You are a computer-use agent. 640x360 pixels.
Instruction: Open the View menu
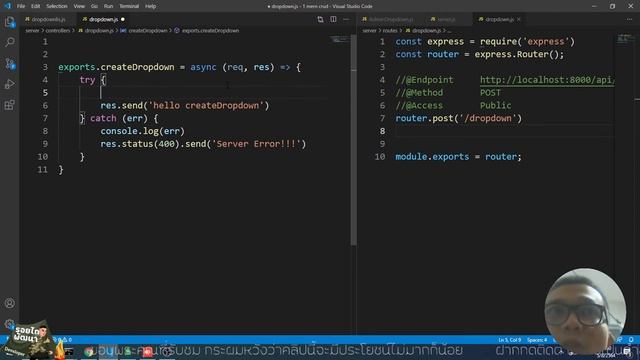click(79, 6)
